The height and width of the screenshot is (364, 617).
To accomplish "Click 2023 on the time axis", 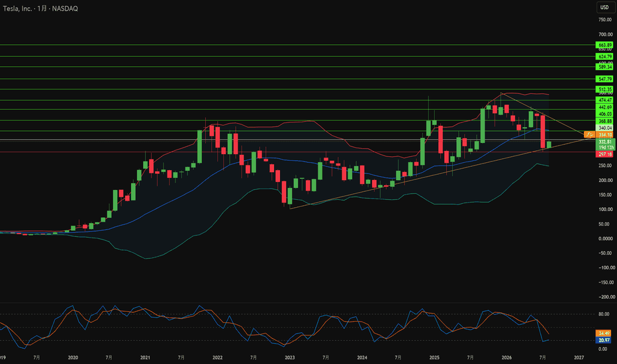I will (x=289, y=357).
